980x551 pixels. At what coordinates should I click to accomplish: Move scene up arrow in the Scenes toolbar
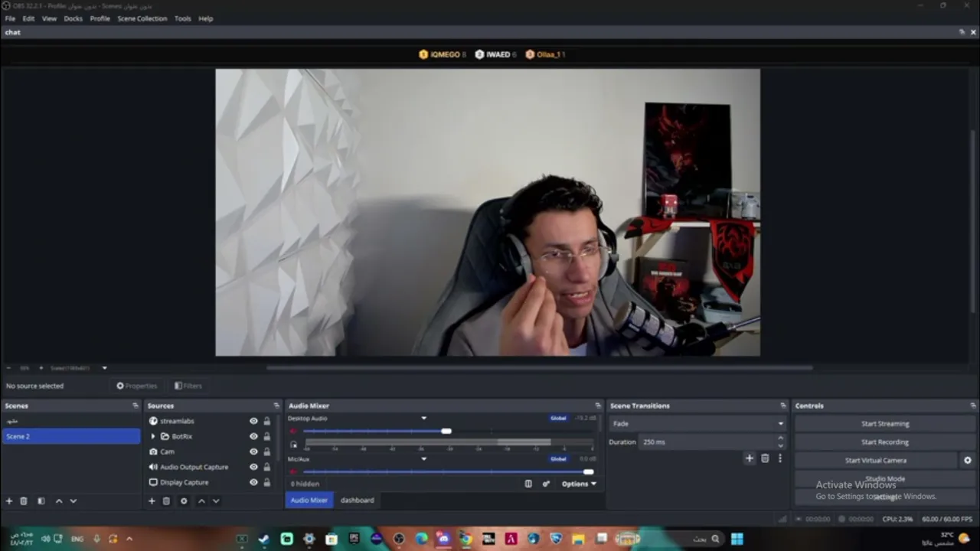click(59, 501)
